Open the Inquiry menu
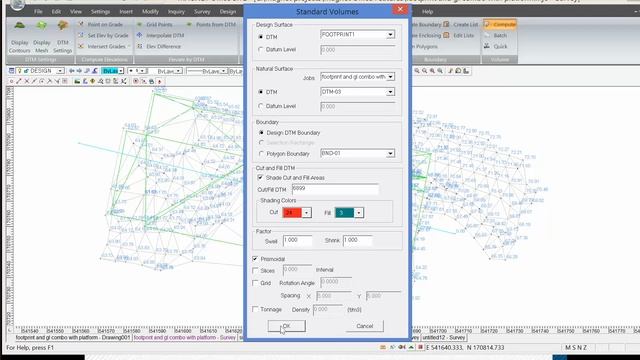Viewport: 640px width, 360px height. [176, 11]
